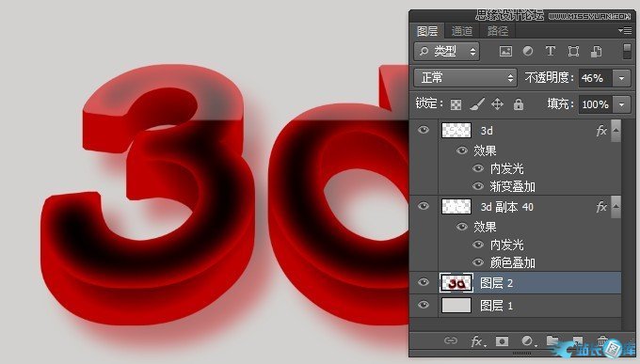Toggle 内发光 eye under 3d 副本 40
The height and width of the screenshot is (364, 640).
[478, 245]
